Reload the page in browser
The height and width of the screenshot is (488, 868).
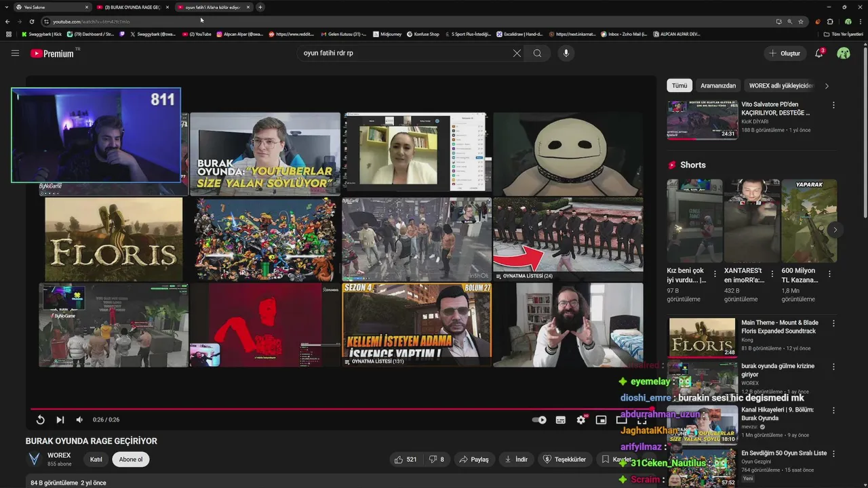[31, 22]
